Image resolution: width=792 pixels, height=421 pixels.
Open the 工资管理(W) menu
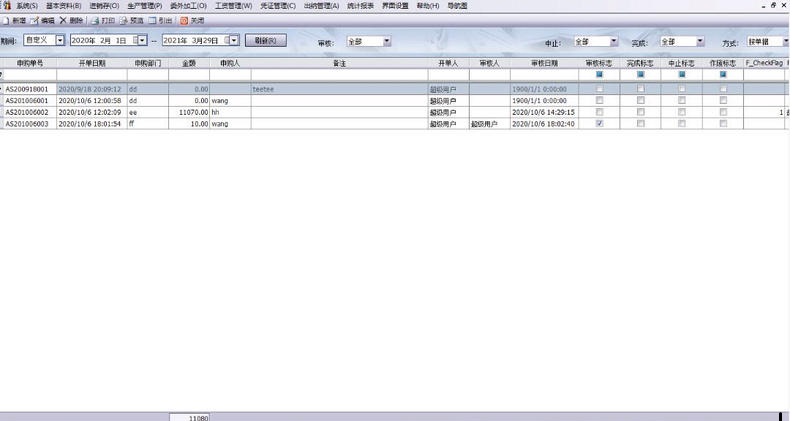233,6
